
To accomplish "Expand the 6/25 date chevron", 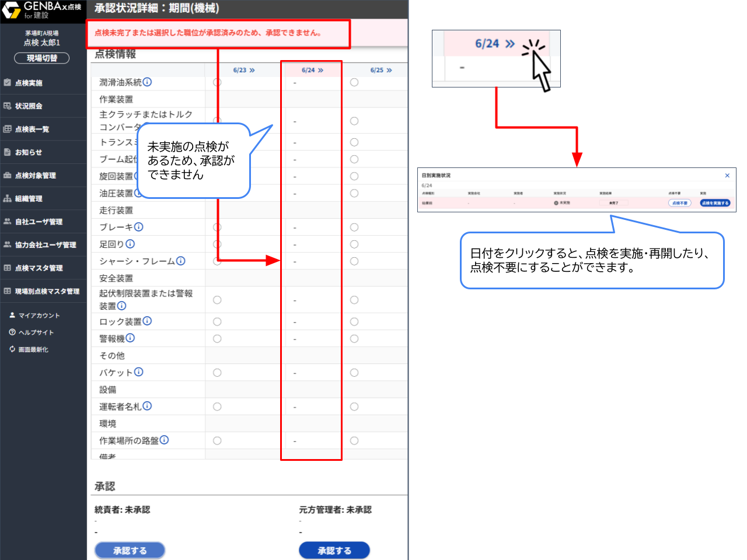I will 389,69.
